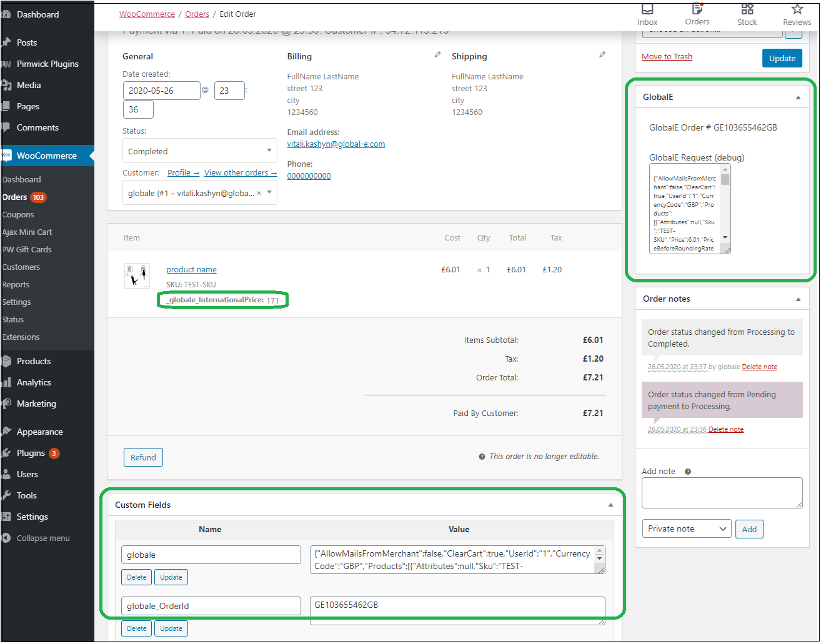
Task: Click the Refund button
Action: point(143,458)
